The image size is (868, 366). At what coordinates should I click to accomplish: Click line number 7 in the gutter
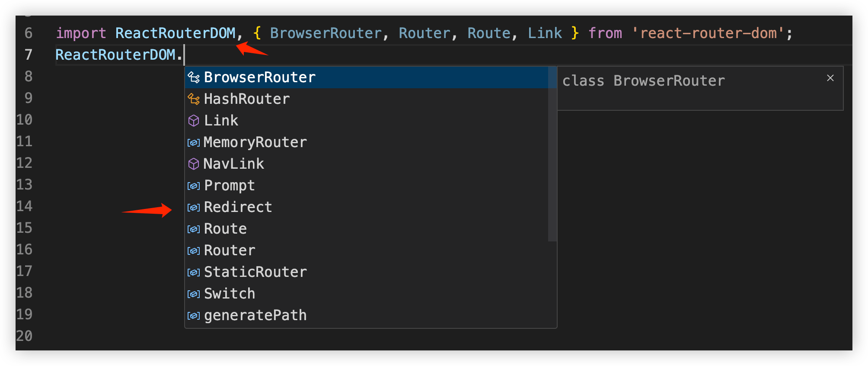[29, 54]
